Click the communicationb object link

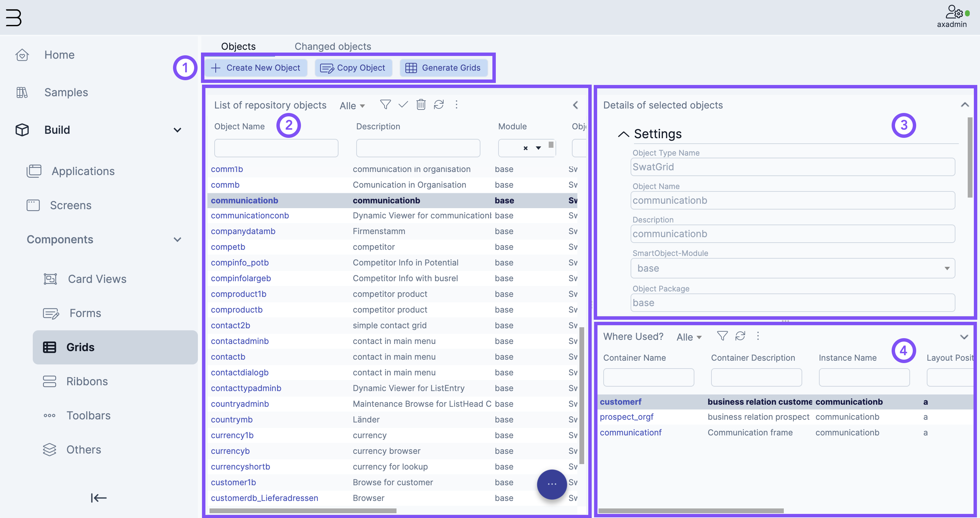(244, 200)
